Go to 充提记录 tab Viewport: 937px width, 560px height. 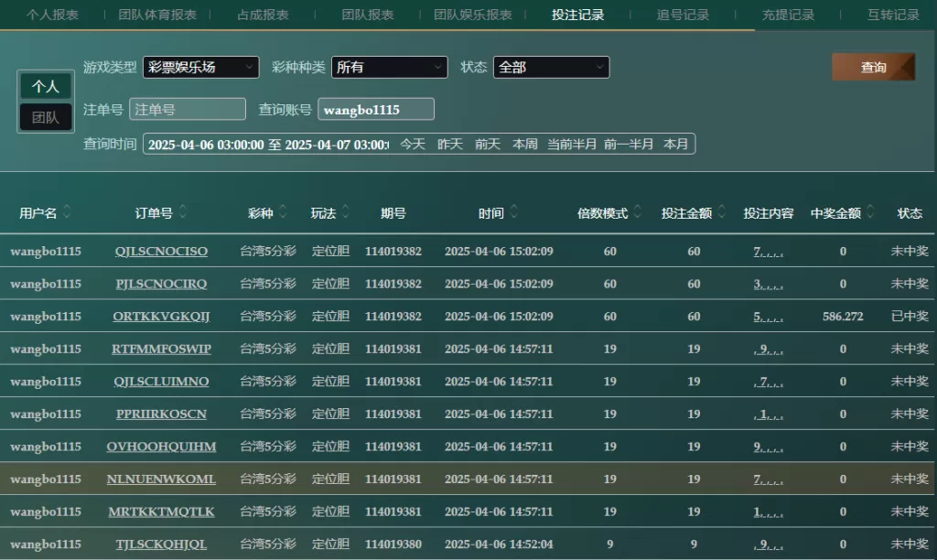788,15
